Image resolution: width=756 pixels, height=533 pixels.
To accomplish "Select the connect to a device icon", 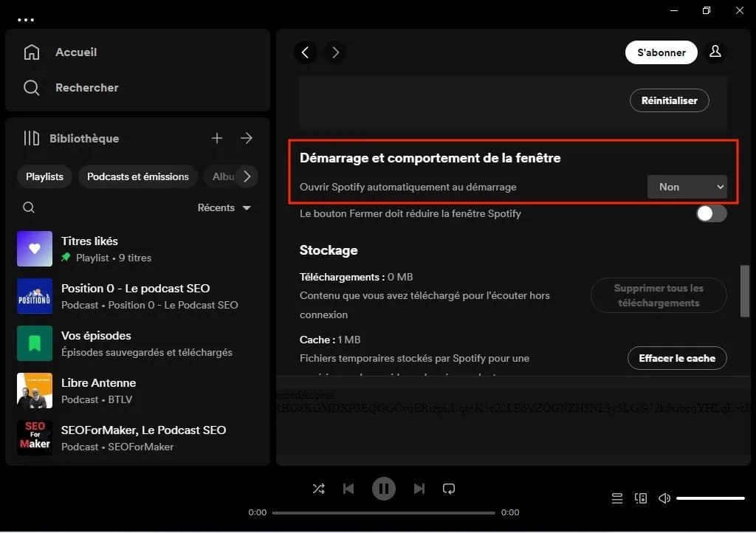I will click(640, 498).
